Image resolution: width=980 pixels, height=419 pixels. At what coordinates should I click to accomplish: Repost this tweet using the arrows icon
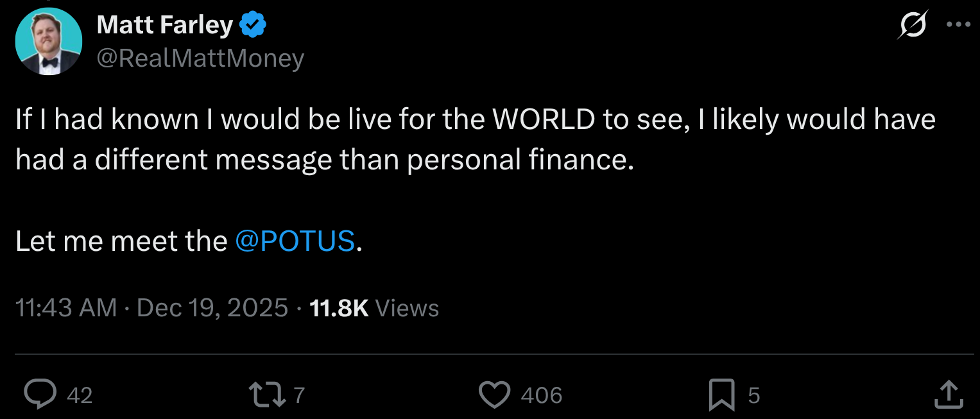pyautogui.click(x=268, y=395)
